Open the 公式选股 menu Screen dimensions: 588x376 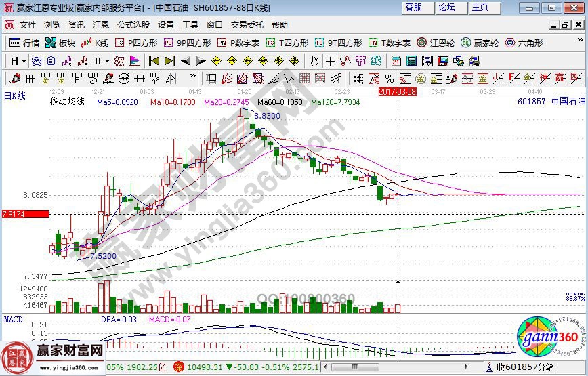(x=133, y=25)
